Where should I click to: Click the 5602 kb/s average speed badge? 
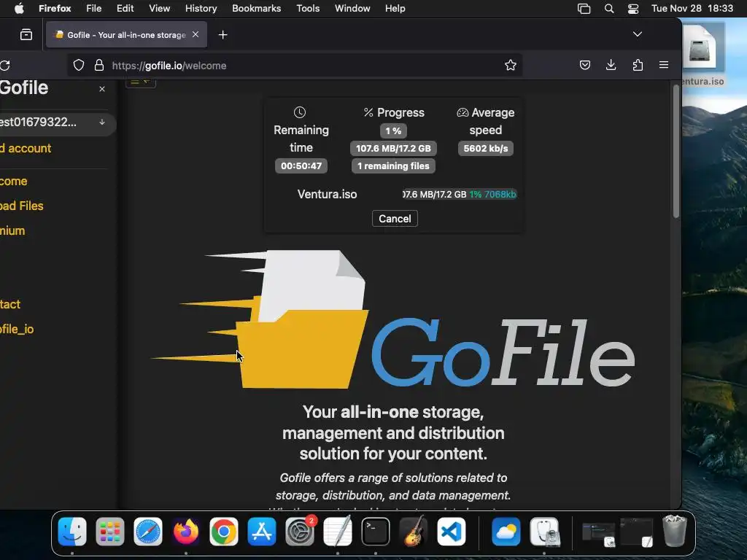click(x=485, y=148)
